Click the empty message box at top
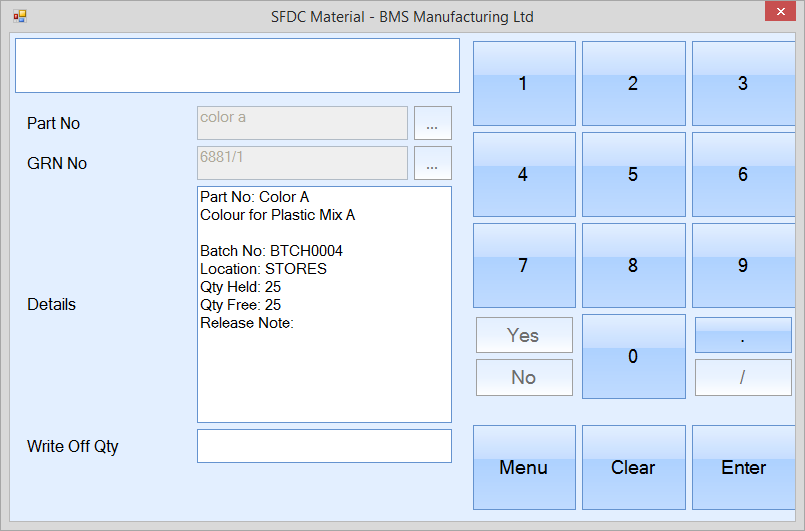This screenshot has height=531, width=805. [237, 66]
